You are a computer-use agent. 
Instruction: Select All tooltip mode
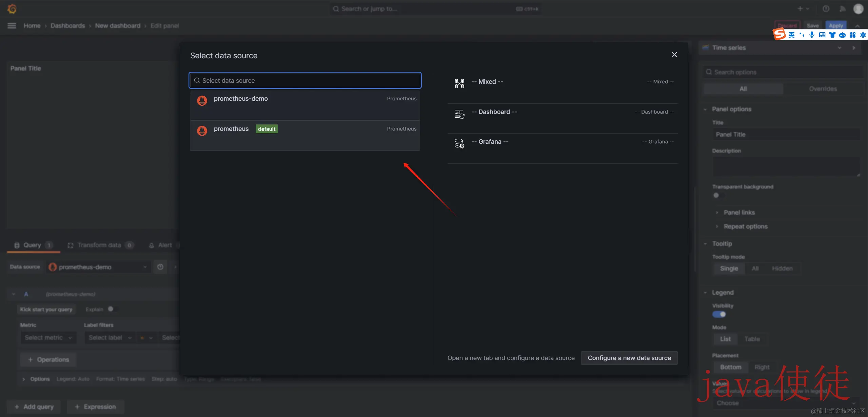coord(755,269)
